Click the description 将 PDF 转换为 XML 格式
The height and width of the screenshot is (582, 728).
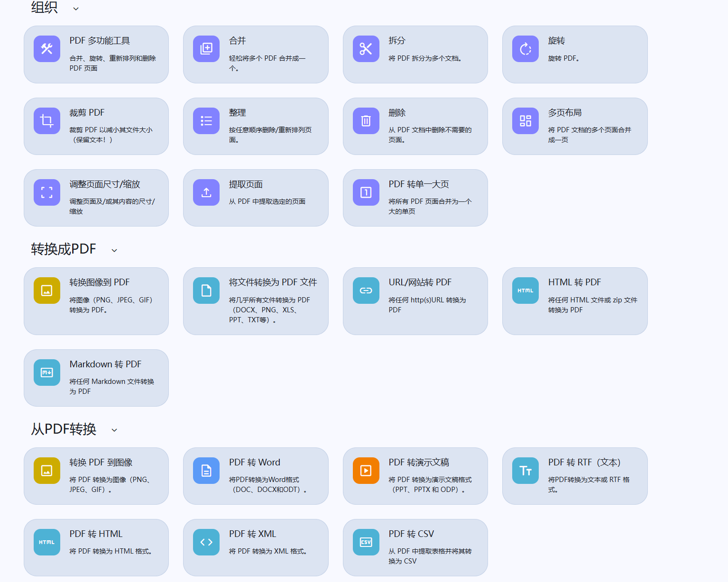[268, 551]
